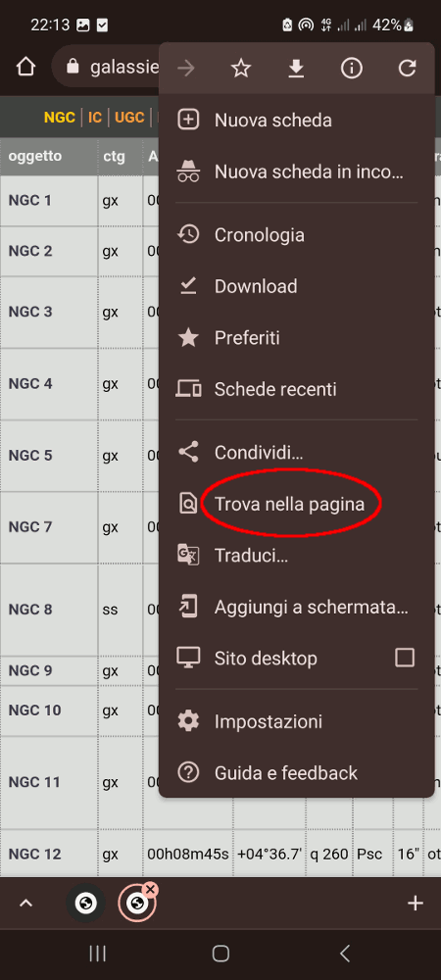Click the NGC catalog link
This screenshot has width=441, height=980.
click(60, 118)
